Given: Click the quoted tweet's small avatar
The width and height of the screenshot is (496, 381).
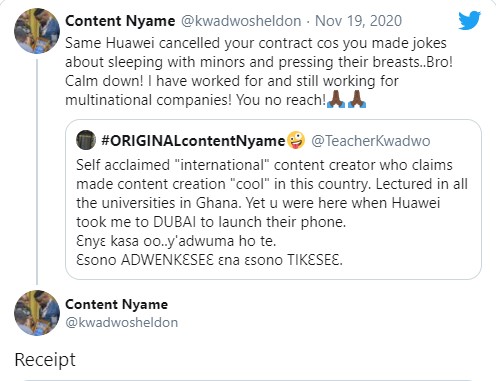Looking at the screenshot, I should point(86,140).
